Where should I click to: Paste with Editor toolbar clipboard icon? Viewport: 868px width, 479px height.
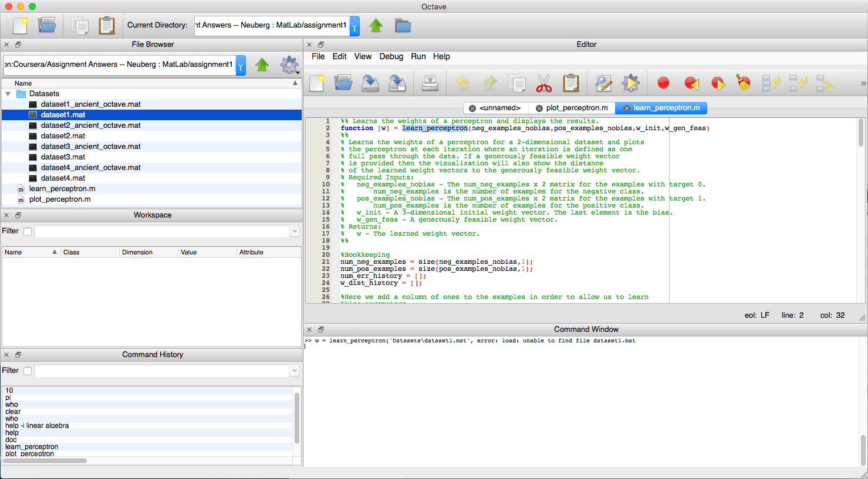coord(571,83)
